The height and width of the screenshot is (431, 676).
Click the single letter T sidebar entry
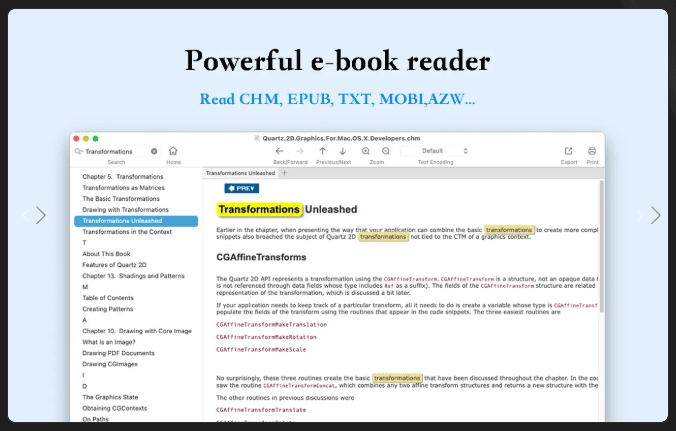84,243
